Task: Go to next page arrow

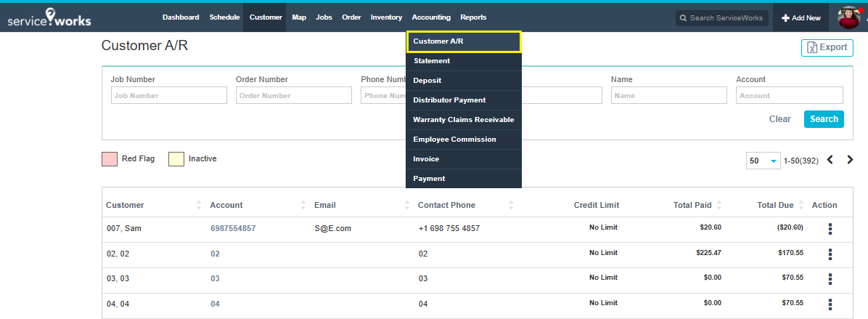Action: click(850, 160)
